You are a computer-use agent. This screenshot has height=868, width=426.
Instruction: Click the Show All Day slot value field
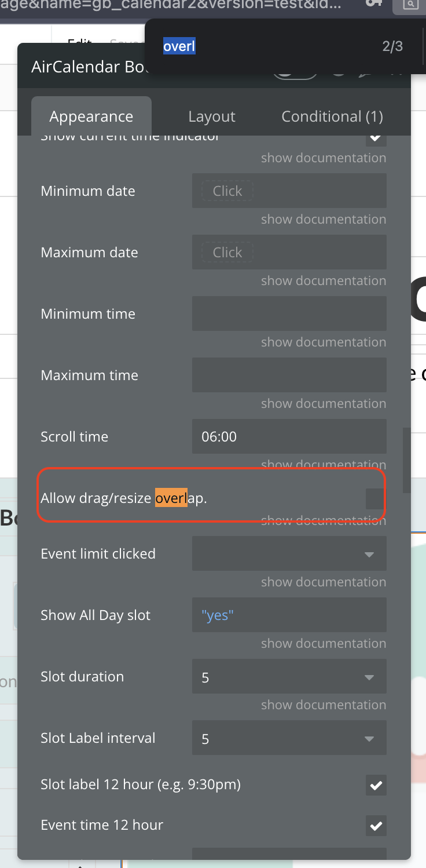point(289,615)
